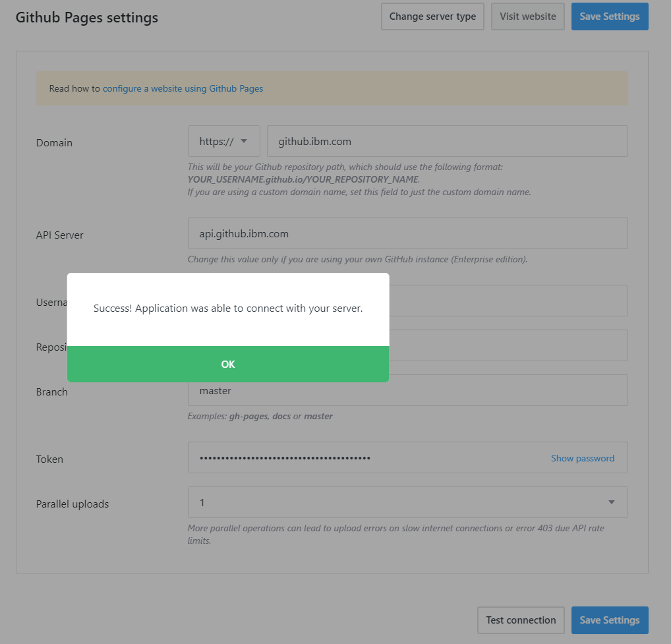Reveal the token with Show password
This screenshot has height=644, width=671.
[x=582, y=457]
